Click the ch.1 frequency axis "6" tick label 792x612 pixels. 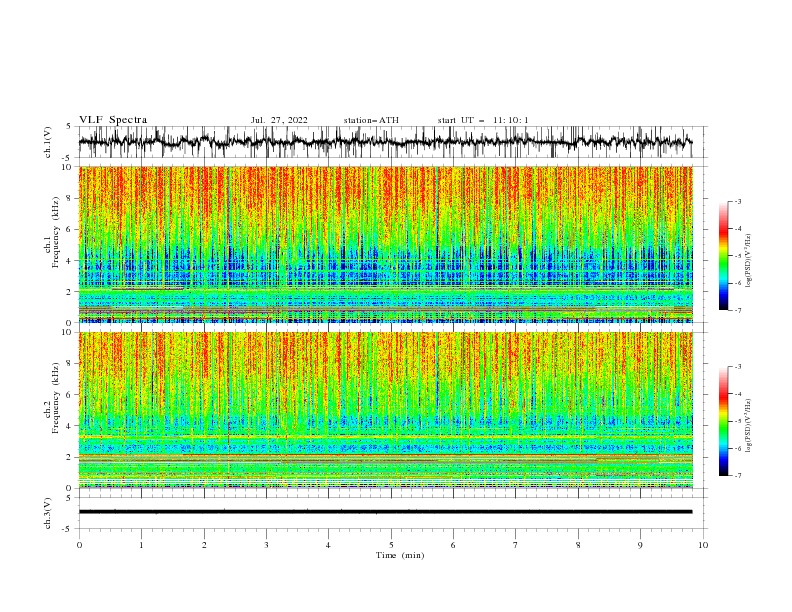69,229
